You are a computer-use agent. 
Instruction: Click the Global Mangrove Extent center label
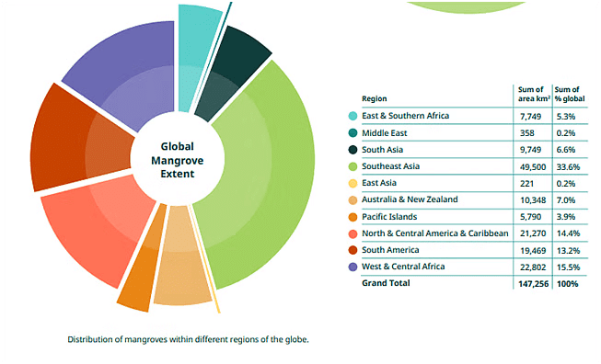(x=177, y=160)
